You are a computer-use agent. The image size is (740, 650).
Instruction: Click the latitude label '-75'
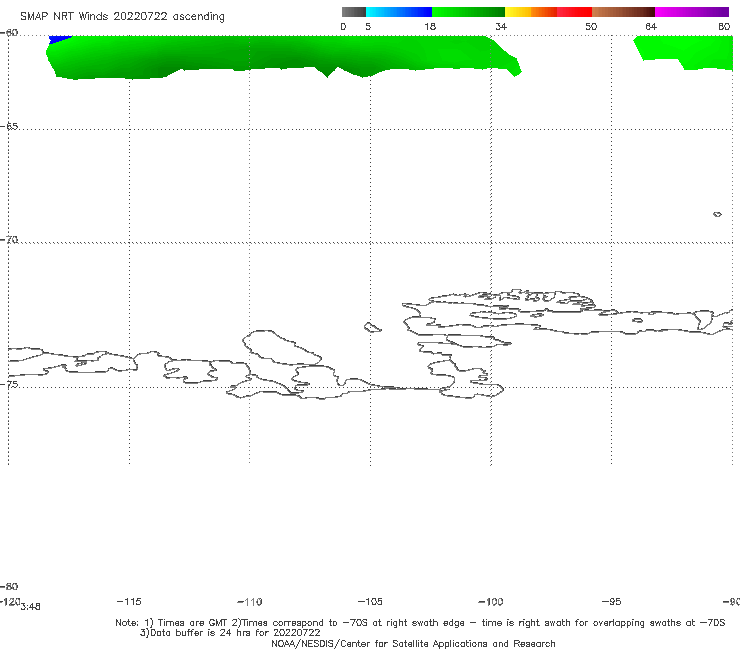[x=9, y=384]
